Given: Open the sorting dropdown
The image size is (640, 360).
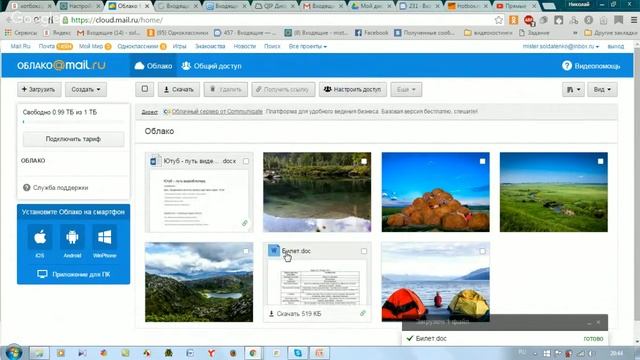Looking at the screenshot, I should [x=573, y=89].
